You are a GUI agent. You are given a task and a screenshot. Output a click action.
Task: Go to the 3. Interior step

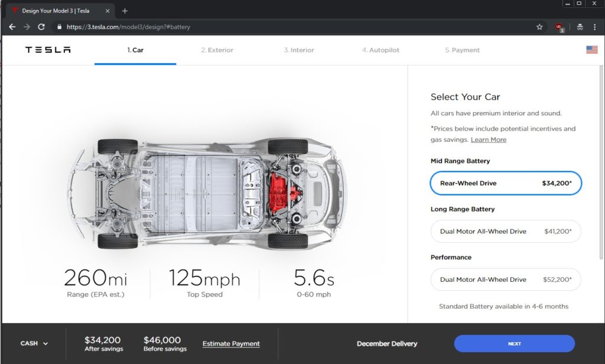pyautogui.click(x=299, y=50)
